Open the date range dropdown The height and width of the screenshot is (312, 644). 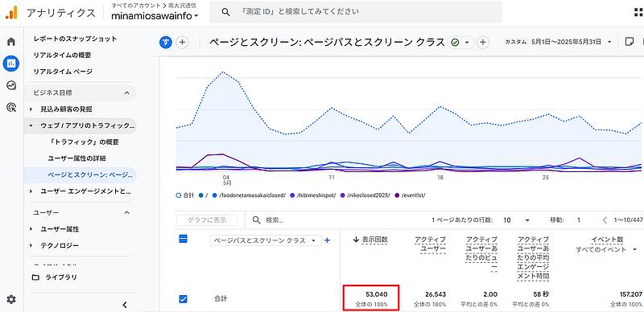click(x=609, y=42)
